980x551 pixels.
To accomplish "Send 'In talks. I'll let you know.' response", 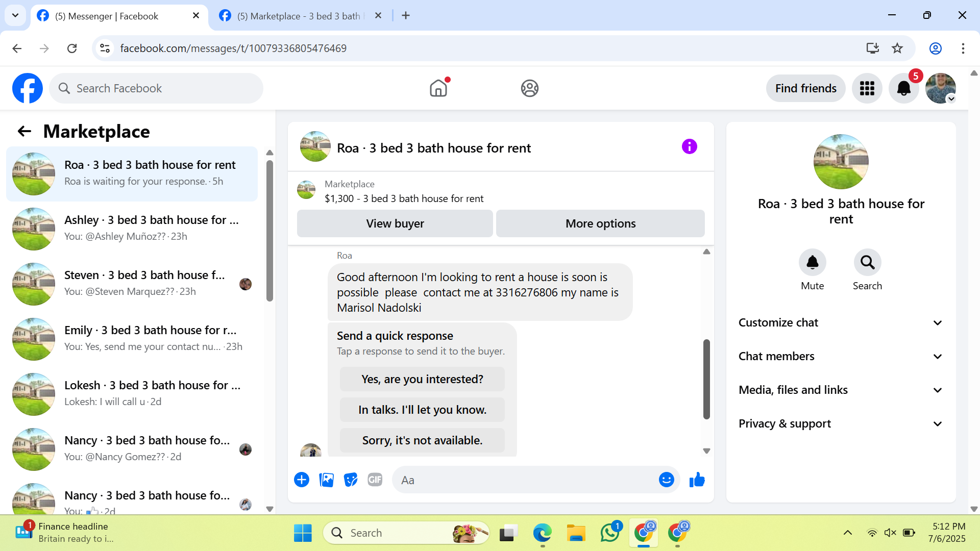I will (x=422, y=410).
